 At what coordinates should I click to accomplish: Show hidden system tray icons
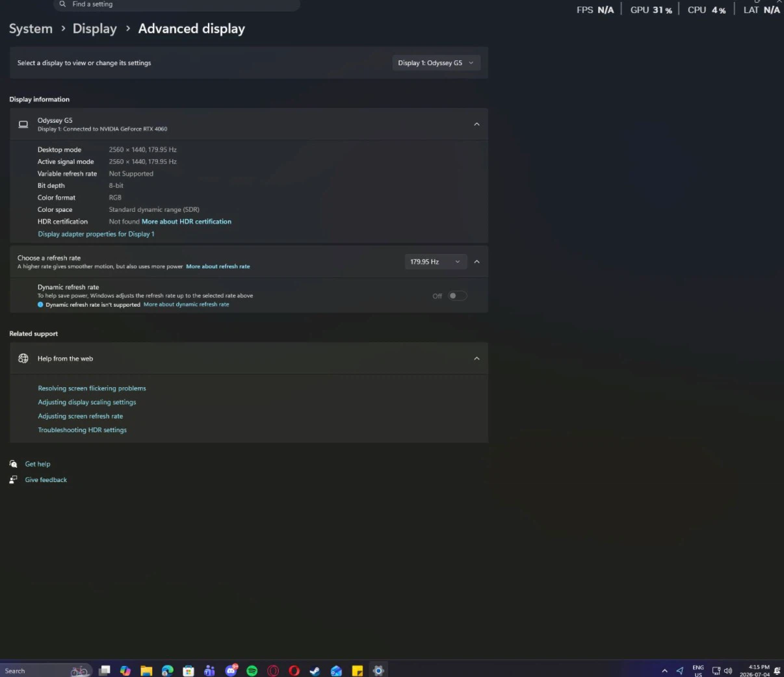click(664, 671)
